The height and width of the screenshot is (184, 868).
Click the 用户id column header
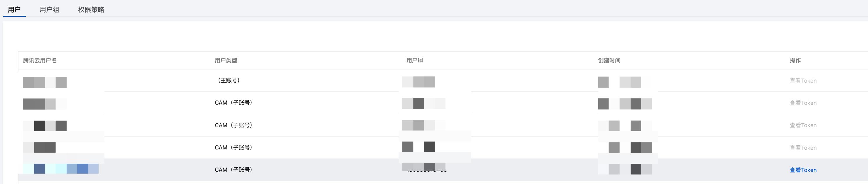tap(414, 60)
